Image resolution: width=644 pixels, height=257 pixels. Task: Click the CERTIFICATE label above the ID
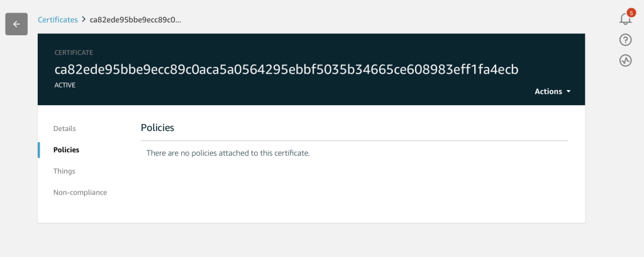tap(74, 53)
